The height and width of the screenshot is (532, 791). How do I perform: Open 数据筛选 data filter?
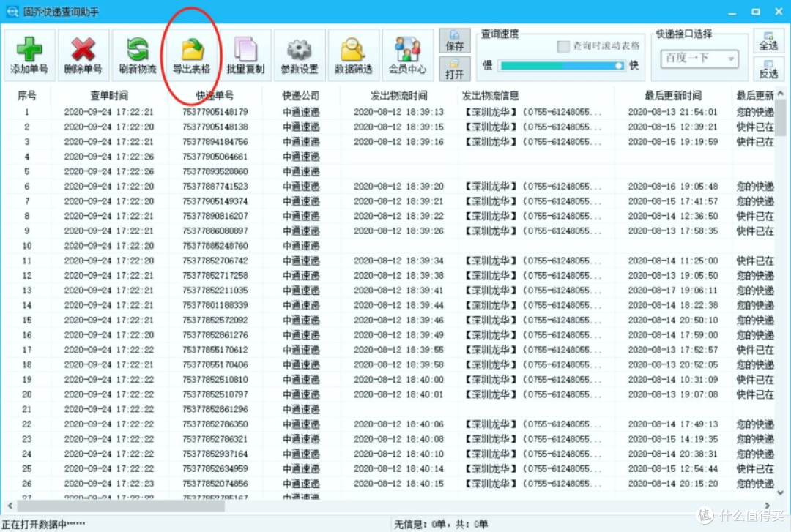(353, 54)
